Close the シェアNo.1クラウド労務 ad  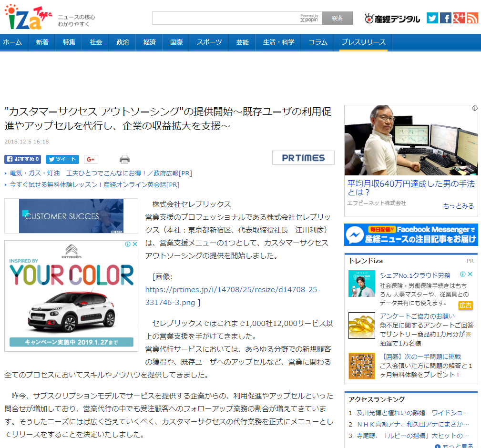(x=470, y=274)
